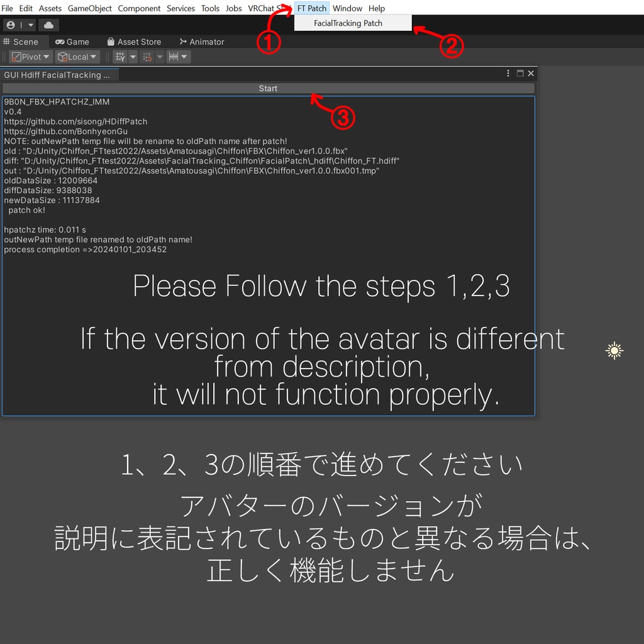Click the snap increment icon in the toolbar
The height and width of the screenshot is (644, 644).
(x=174, y=57)
